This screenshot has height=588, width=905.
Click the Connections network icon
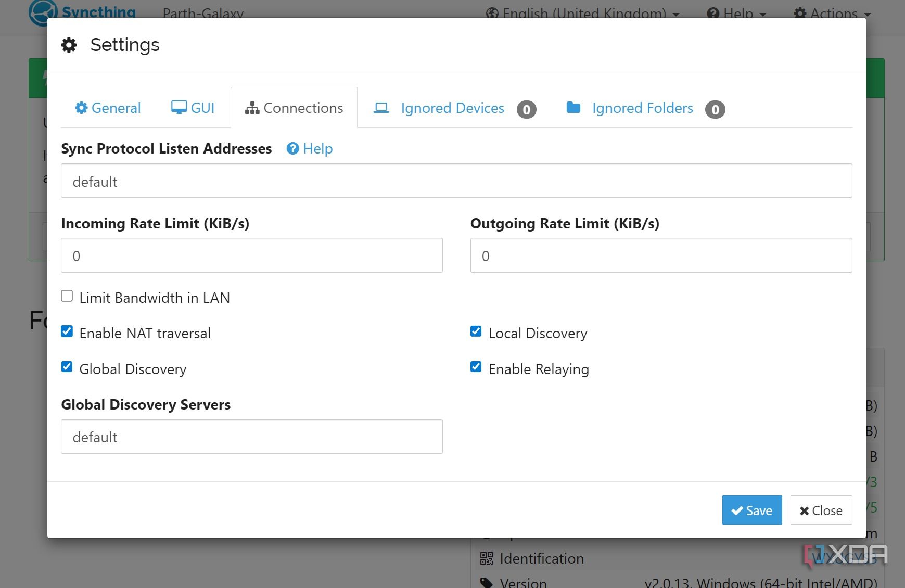(x=252, y=108)
